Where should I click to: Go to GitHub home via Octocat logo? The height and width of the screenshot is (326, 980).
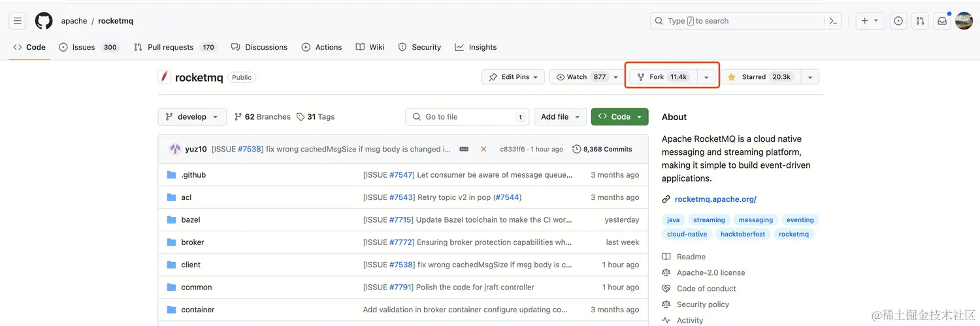pos(44,21)
